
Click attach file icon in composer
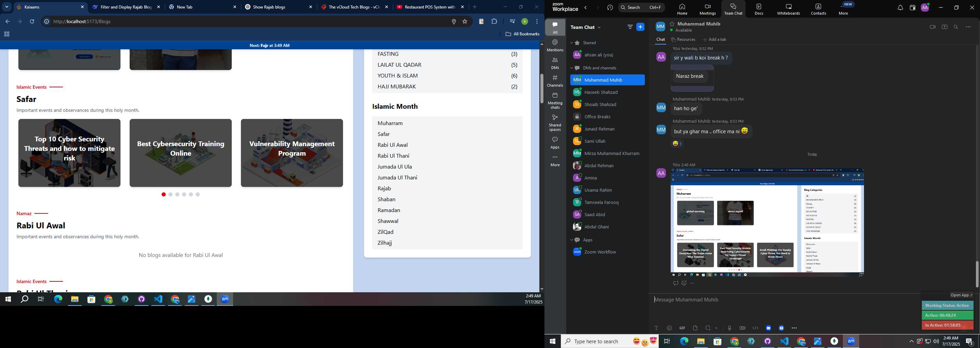pos(695,328)
